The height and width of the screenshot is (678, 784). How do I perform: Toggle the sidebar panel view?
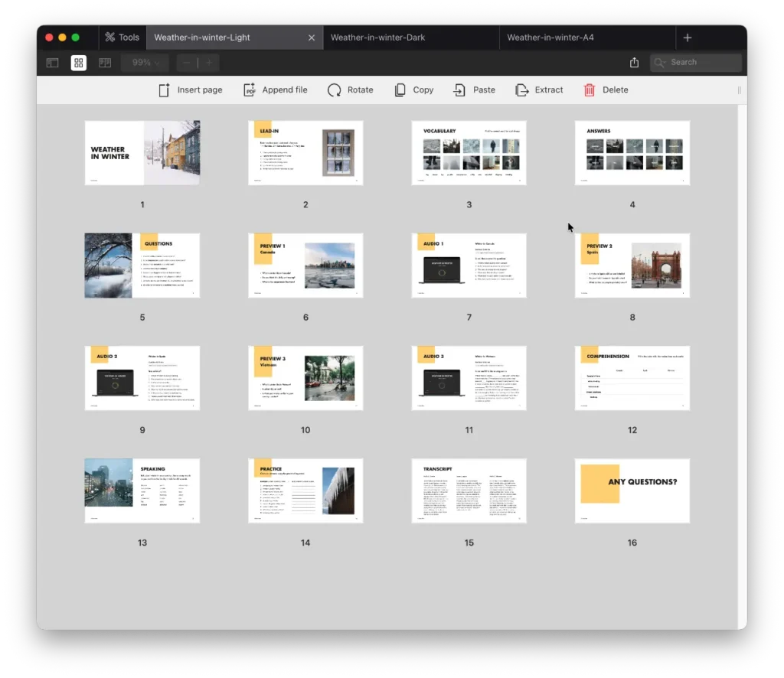[x=53, y=63]
